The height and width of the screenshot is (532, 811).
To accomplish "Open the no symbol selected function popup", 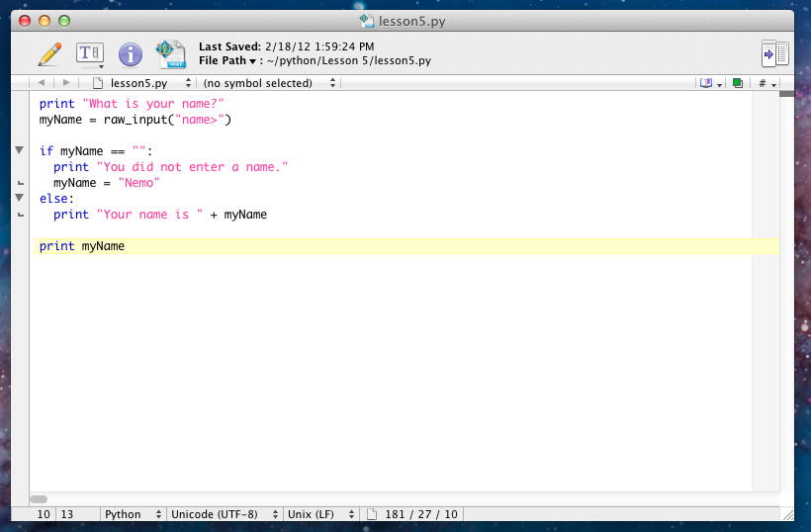I will tap(269, 83).
